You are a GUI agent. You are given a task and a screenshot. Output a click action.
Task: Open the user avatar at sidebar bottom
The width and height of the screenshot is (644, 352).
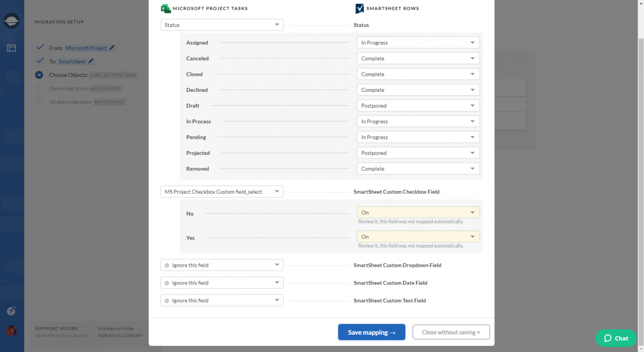click(11, 331)
